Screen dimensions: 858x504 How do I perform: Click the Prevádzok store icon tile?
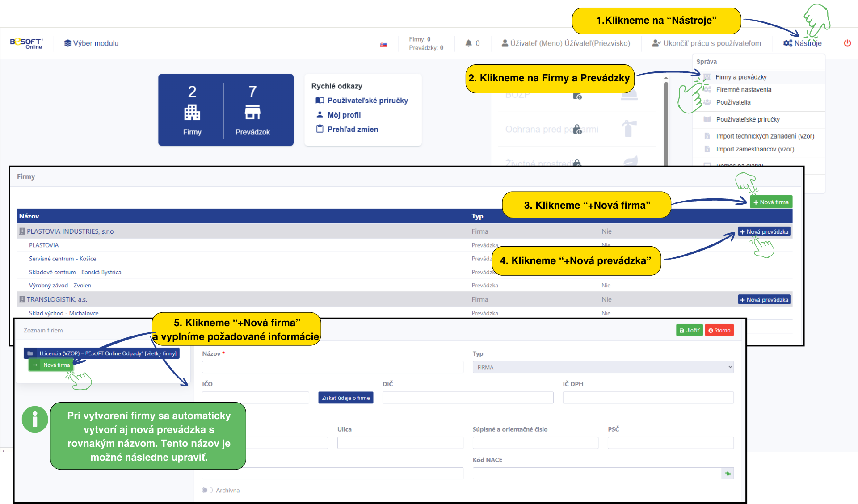click(x=252, y=112)
